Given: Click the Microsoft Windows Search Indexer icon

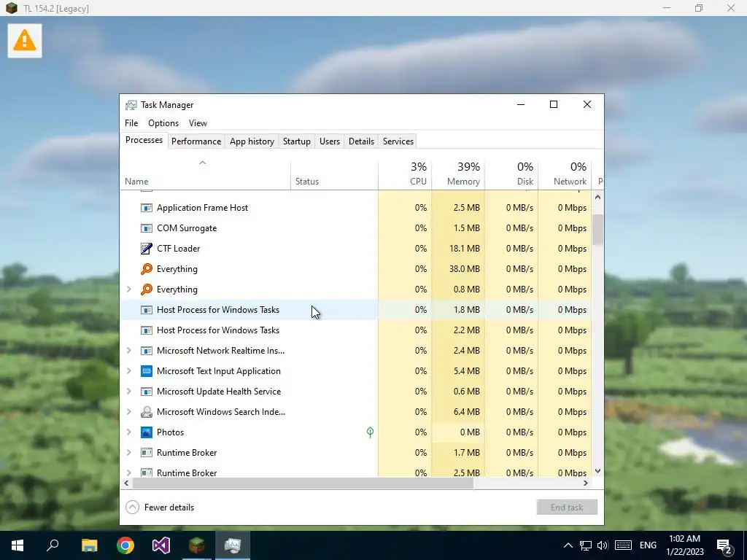Looking at the screenshot, I should pyautogui.click(x=146, y=412).
